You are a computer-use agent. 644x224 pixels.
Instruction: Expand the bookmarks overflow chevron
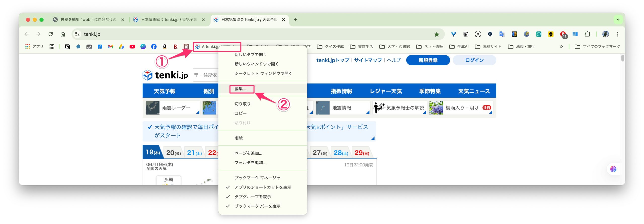(x=561, y=47)
